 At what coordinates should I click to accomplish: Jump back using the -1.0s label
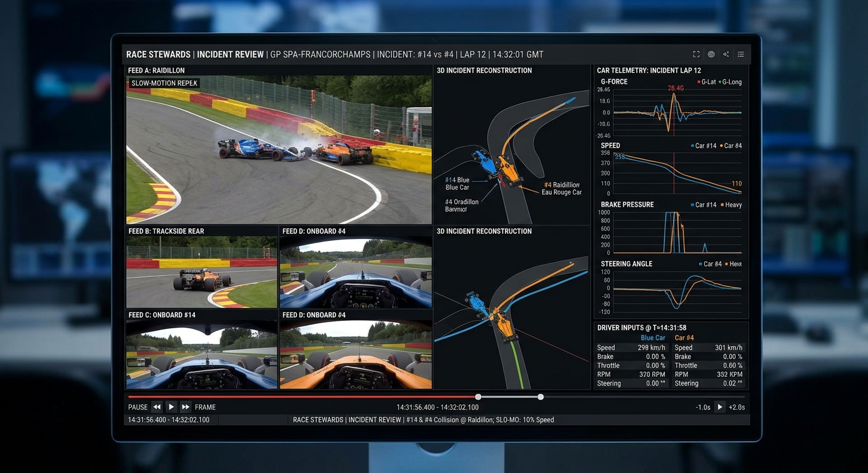703,407
